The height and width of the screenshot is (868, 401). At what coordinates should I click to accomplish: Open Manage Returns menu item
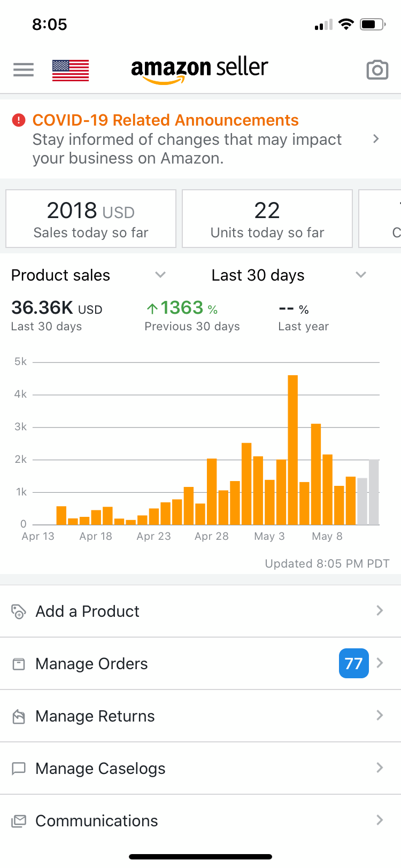pos(95,716)
